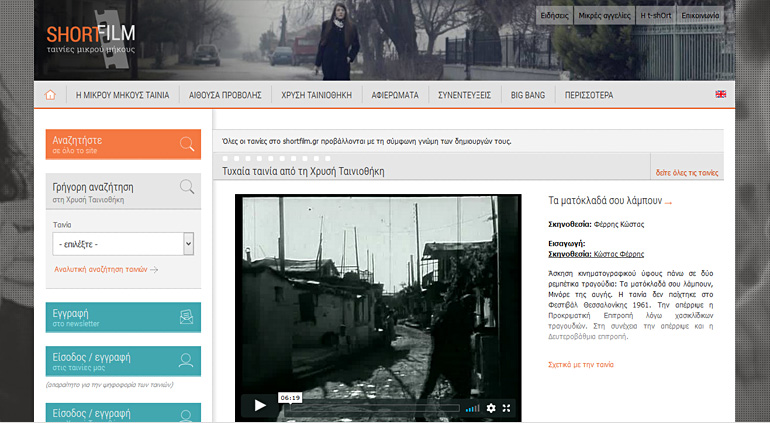The image size is (770, 423).
Task: Click the magnifier icon beside Γρήγορη αναζήτηση
Action: [187, 187]
